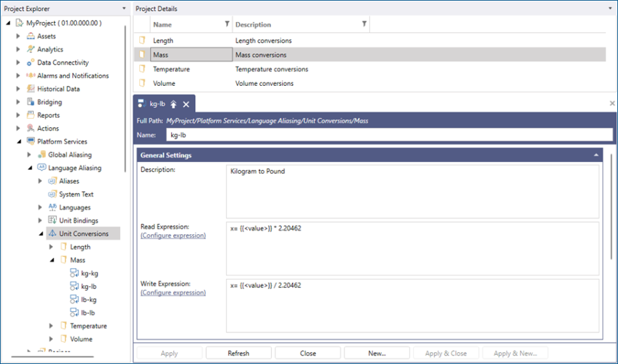Click the Close button
618x364 pixels.
308,353
